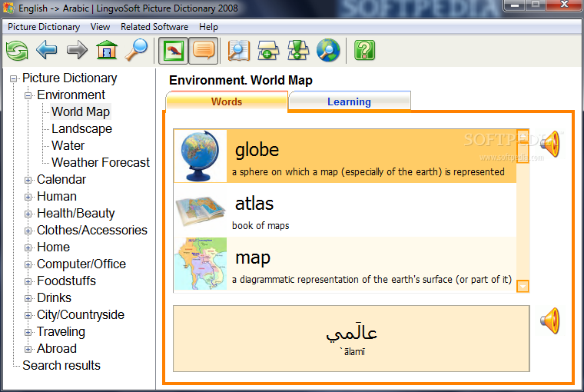Select the Calendar tree label

point(61,179)
